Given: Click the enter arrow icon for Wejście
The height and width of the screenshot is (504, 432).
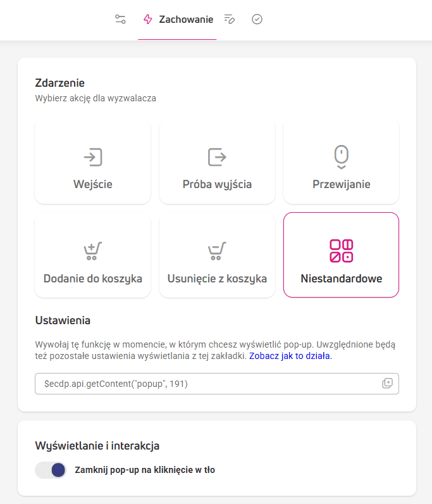Looking at the screenshot, I should 93,157.
